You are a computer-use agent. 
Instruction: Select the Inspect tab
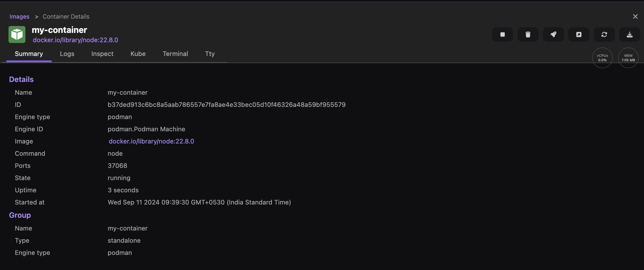[x=102, y=54]
